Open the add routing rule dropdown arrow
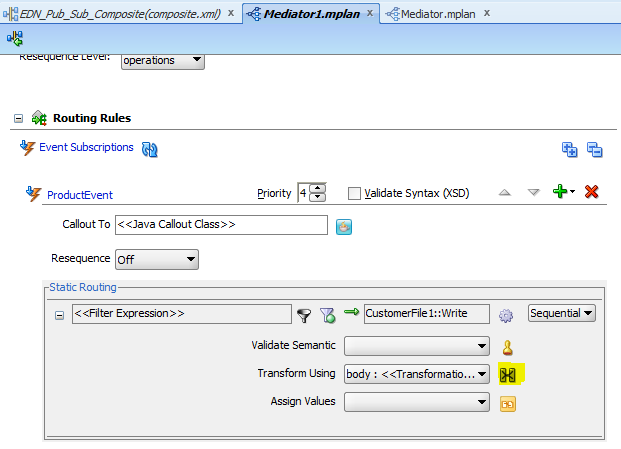This screenshot has width=621, height=449. 572,192
